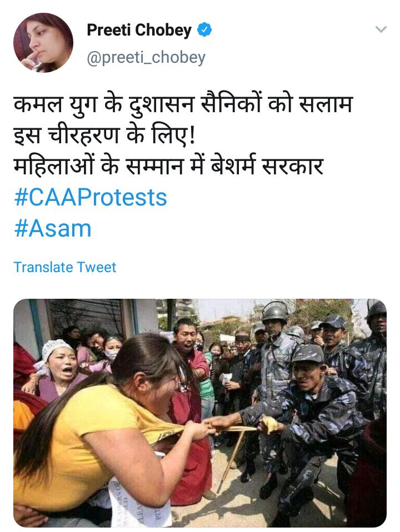Click the Translate Tweet link

pos(65,267)
